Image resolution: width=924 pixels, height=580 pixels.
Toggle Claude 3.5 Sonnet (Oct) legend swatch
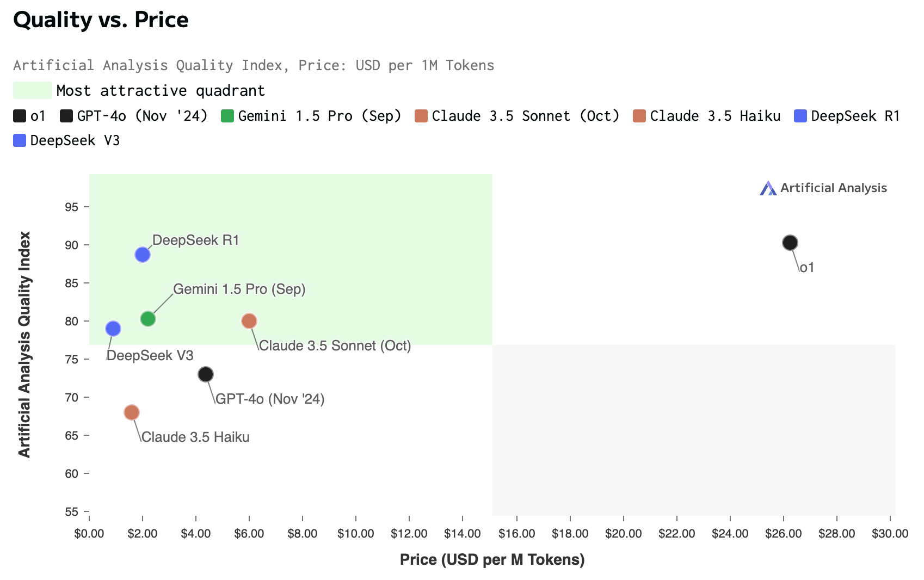pos(421,116)
